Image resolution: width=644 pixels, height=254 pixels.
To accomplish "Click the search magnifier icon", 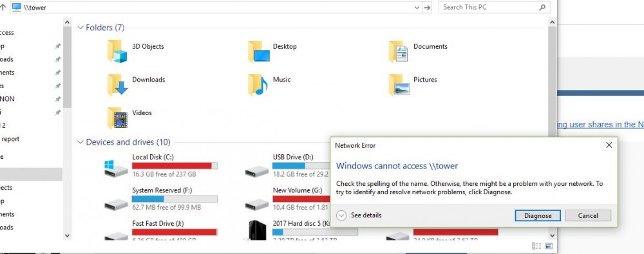I will (x=542, y=7).
